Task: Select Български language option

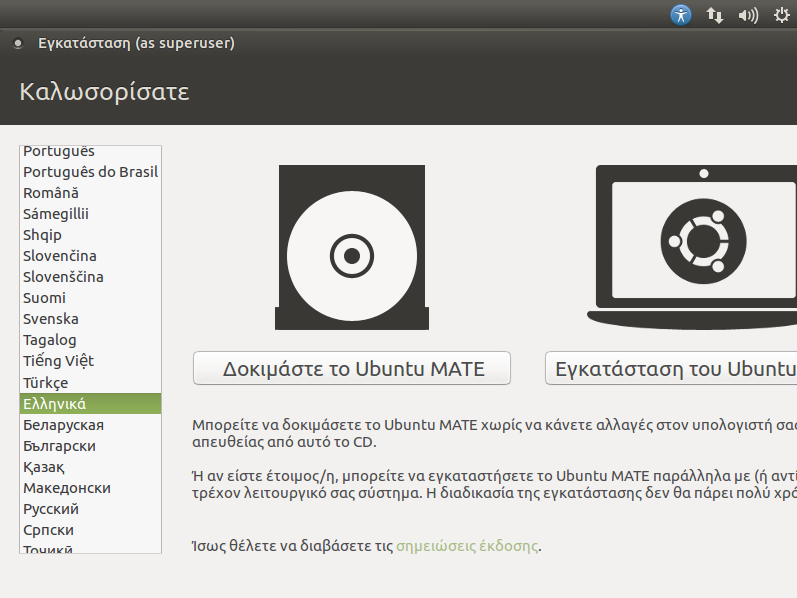Action: pyautogui.click(x=60, y=446)
